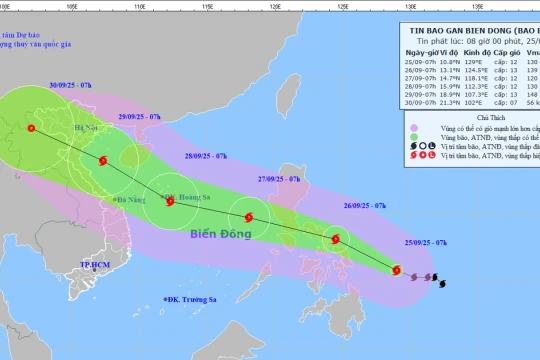Viewport: 540px width, 360px height.
Task: Click the red storm marker labeled 25/09/25 - 07h
Action: (x=397, y=270)
